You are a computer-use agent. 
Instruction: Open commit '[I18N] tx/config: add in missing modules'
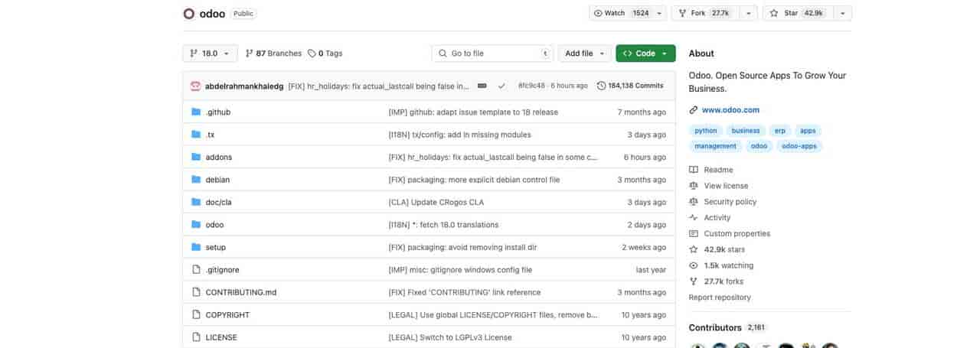tap(459, 135)
